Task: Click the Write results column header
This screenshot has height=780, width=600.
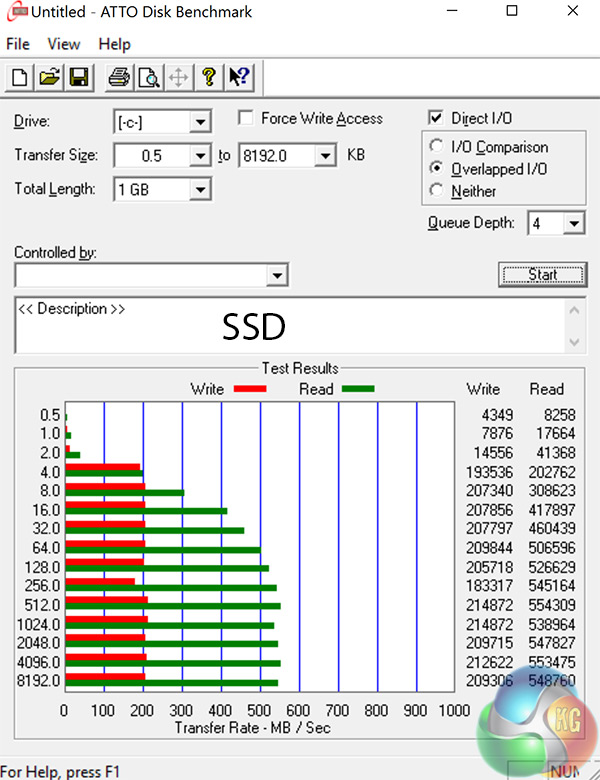Action: (x=483, y=389)
